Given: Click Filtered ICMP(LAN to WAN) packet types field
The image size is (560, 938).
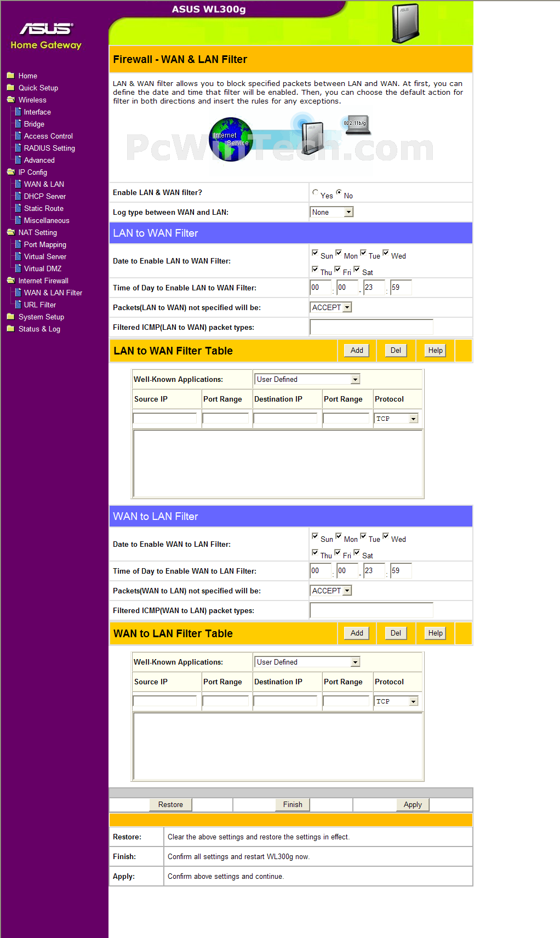Looking at the screenshot, I should coord(372,327).
